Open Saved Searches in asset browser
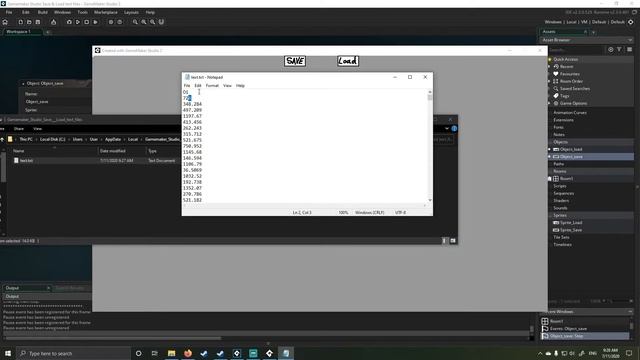The width and height of the screenshot is (640, 360). [x=574, y=89]
